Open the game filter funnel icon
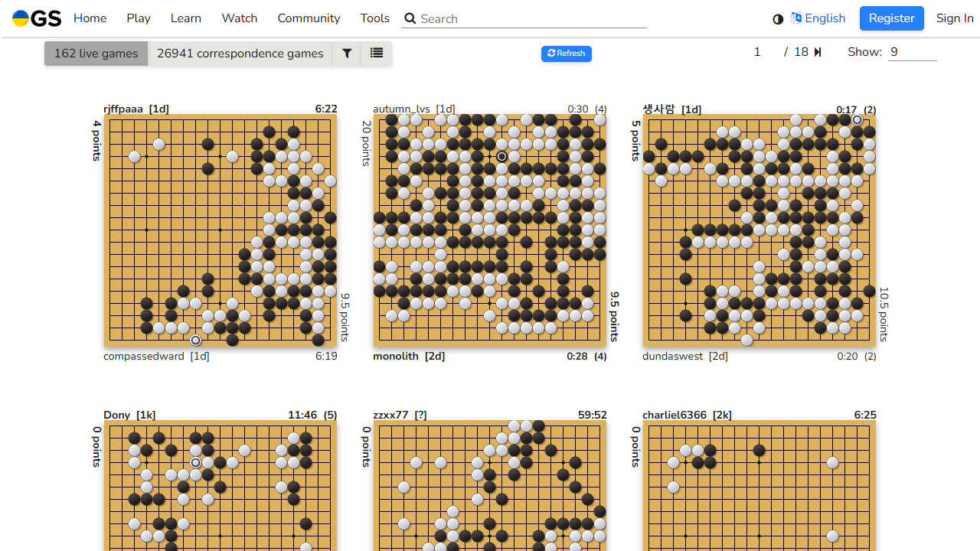Image resolution: width=980 pixels, height=551 pixels. coord(347,54)
